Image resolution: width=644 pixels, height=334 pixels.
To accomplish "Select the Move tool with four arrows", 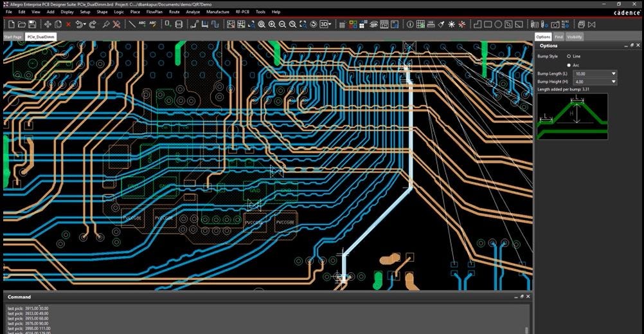I will point(48,24).
